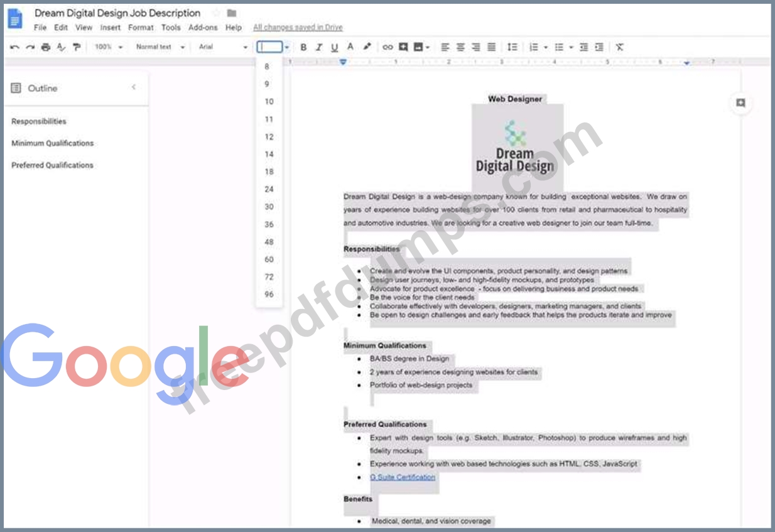Open the text color picker
Image resolution: width=775 pixels, height=532 pixels.
350,47
